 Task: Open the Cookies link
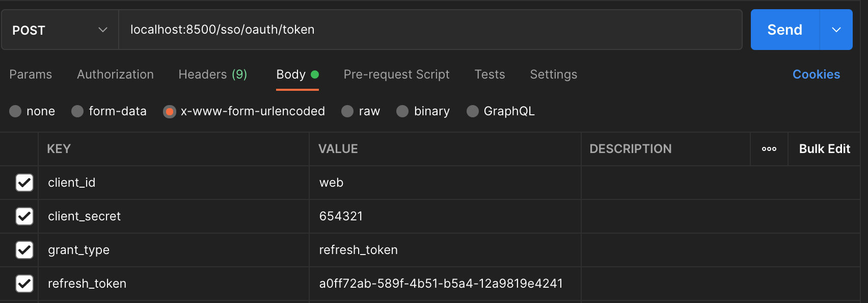pyautogui.click(x=816, y=74)
